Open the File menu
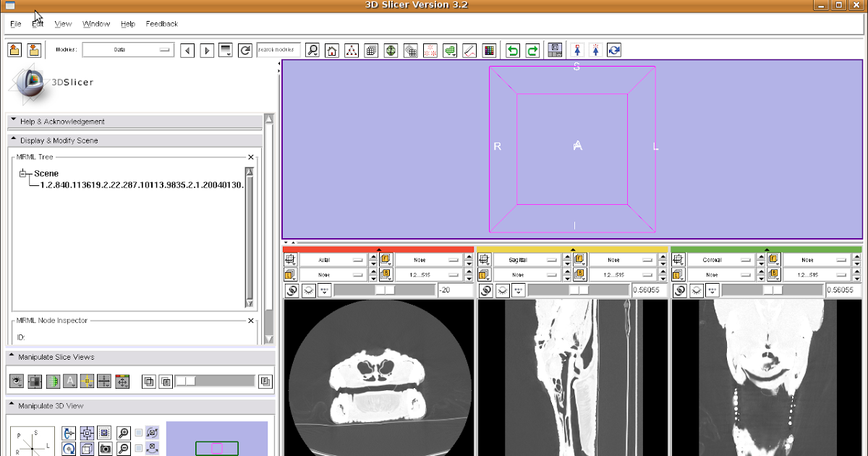 pyautogui.click(x=16, y=24)
